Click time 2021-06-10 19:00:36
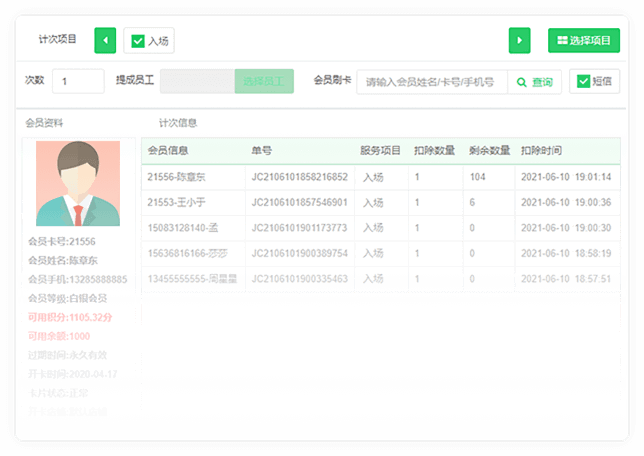 pos(566,203)
